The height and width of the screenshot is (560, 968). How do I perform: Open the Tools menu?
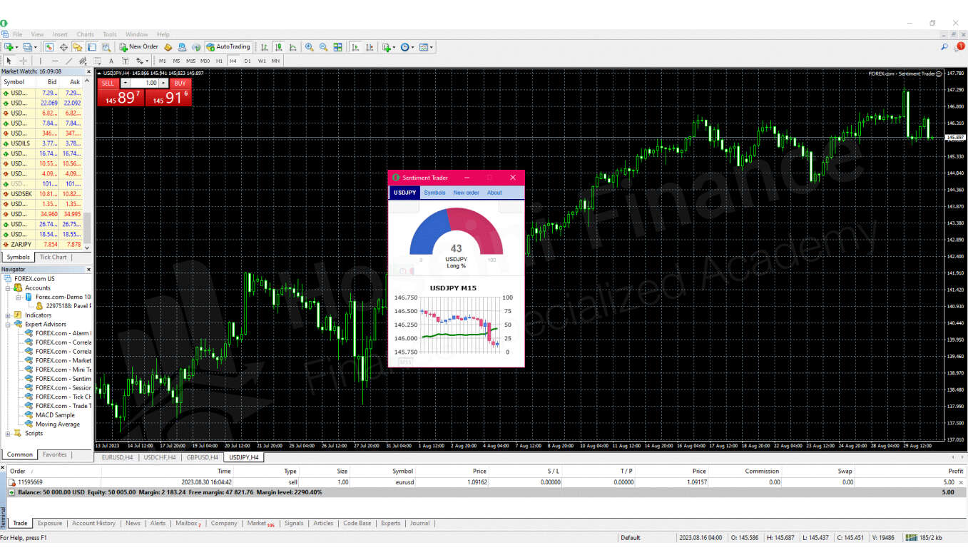pyautogui.click(x=109, y=34)
